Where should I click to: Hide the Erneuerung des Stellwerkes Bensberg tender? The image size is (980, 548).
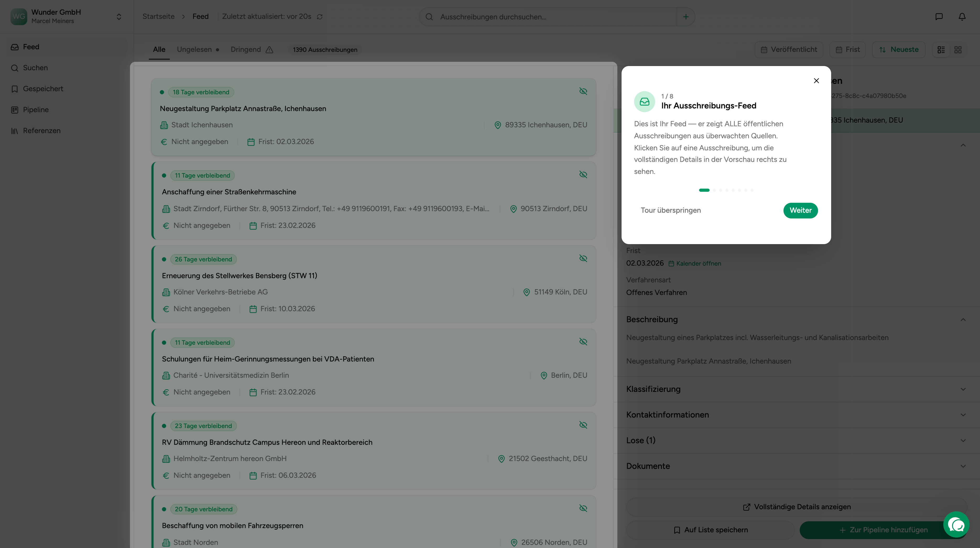tap(583, 258)
